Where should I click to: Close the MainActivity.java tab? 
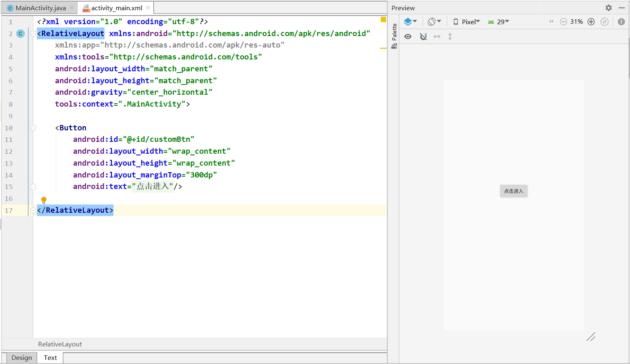click(72, 8)
